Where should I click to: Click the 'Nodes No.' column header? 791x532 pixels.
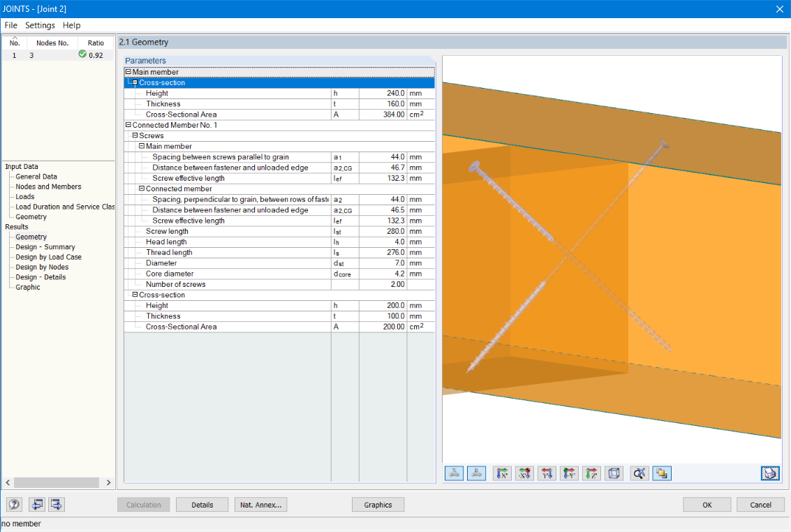point(52,43)
